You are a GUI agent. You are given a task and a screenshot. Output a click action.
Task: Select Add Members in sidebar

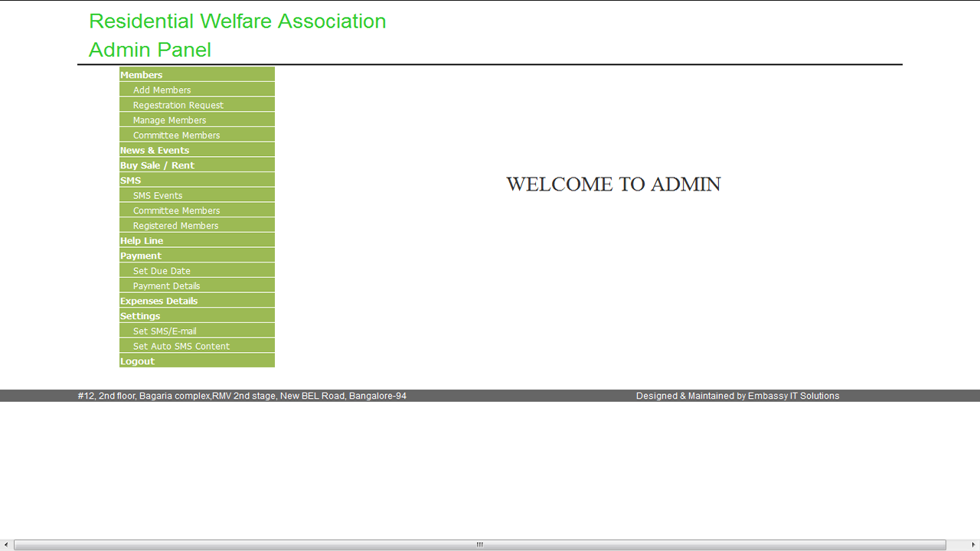197,90
